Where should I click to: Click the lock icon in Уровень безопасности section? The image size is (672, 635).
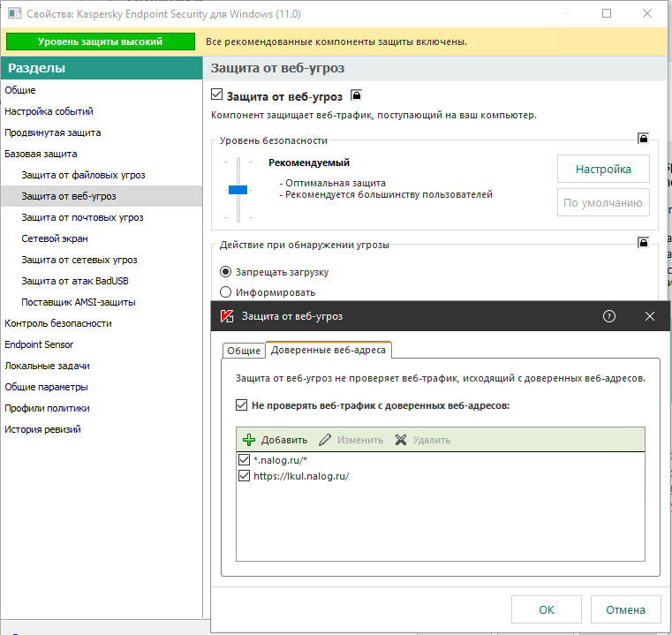click(644, 139)
